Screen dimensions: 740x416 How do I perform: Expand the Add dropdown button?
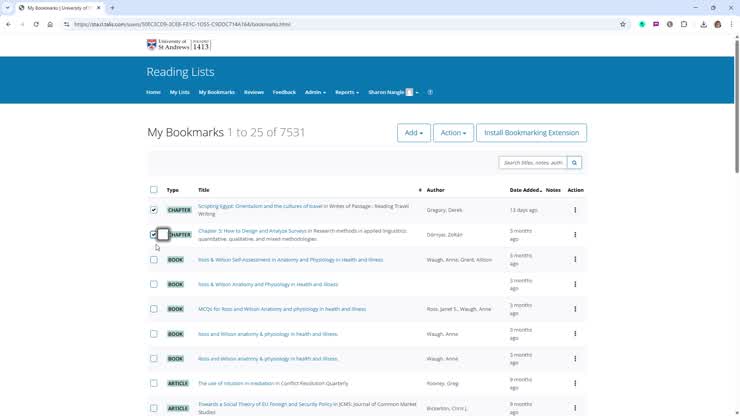(413, 133)
